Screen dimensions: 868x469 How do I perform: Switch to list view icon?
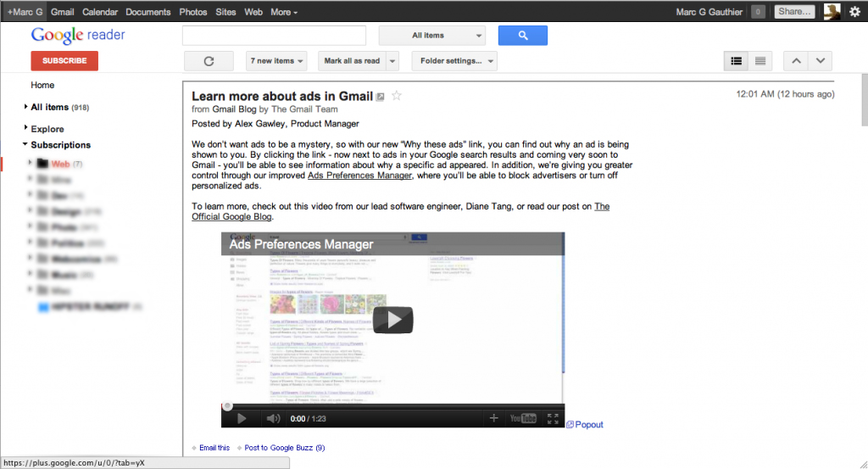760,61
